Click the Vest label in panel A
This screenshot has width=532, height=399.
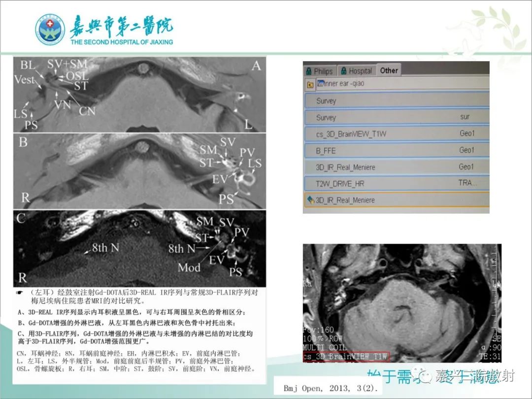tap(25, 80)
